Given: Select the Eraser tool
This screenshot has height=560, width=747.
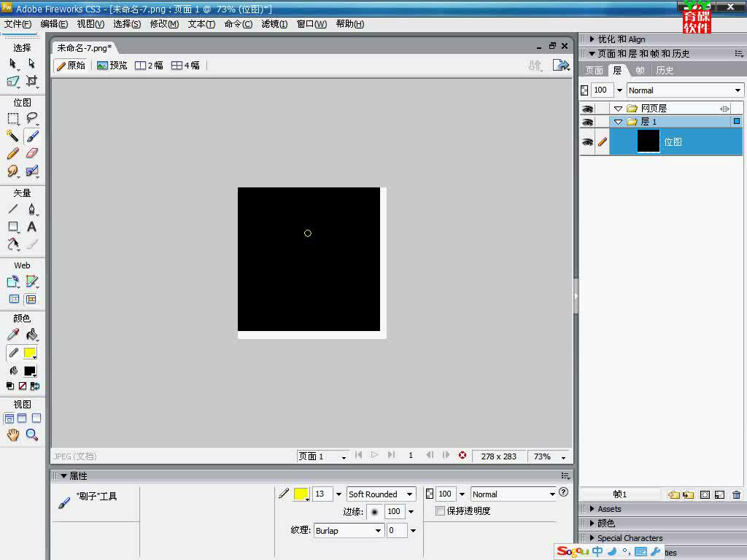Looking at the screenshot, I should pos(31,153).
